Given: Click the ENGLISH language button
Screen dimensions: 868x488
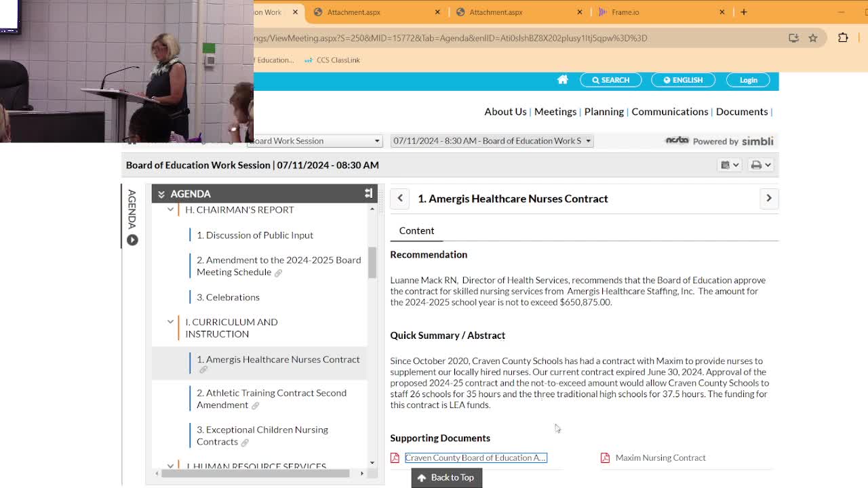Looking at the screenshot, I should click(683, 80).
